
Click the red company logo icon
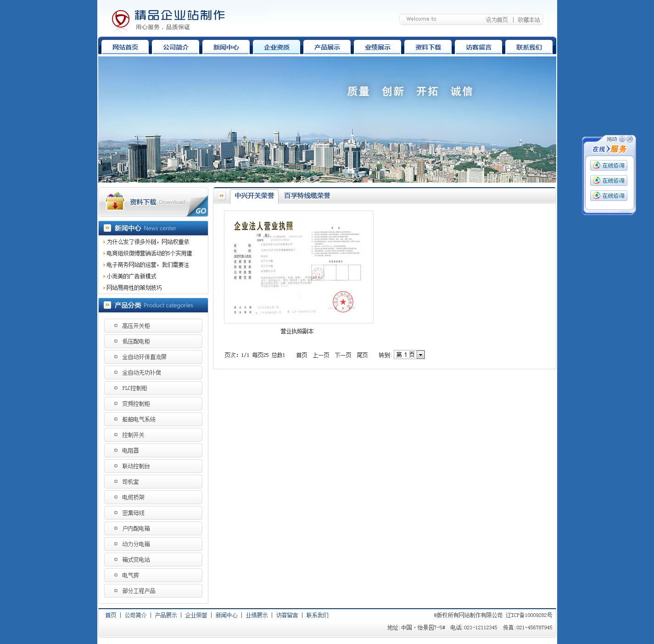[x=121, y=19]
